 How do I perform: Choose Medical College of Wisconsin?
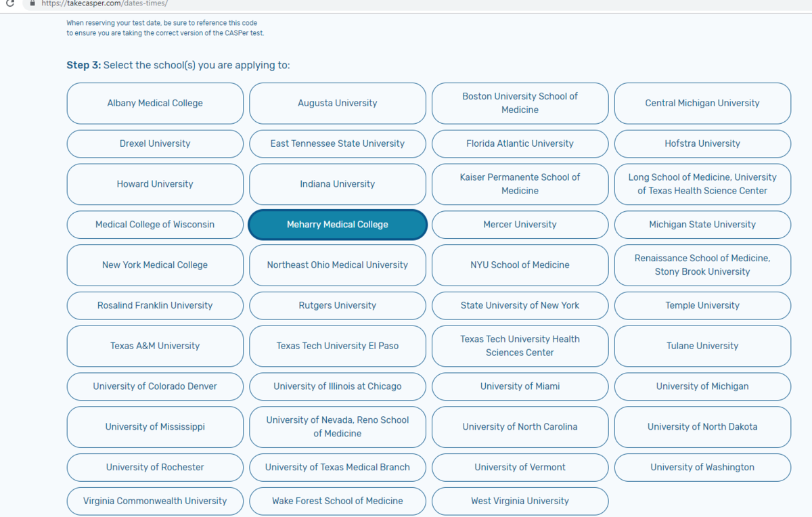pyautogui.click(x=155, y=225)
